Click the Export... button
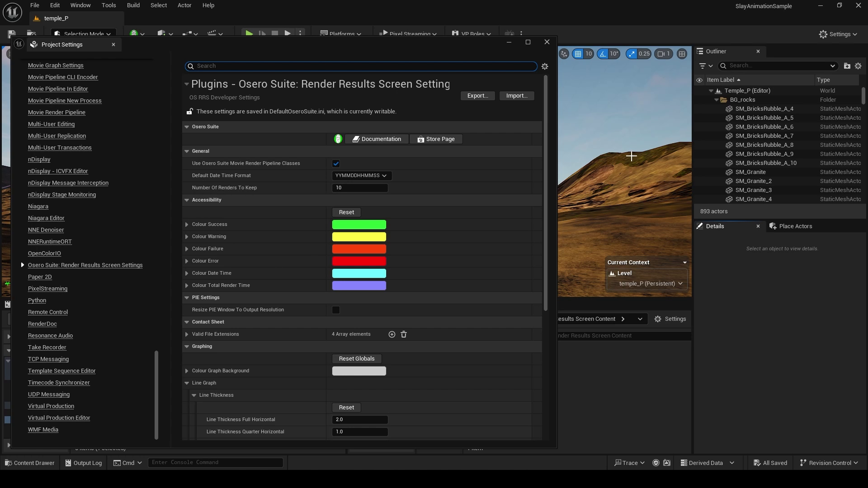The width and height of the screenshot is (868, 488). click(477, 96)
